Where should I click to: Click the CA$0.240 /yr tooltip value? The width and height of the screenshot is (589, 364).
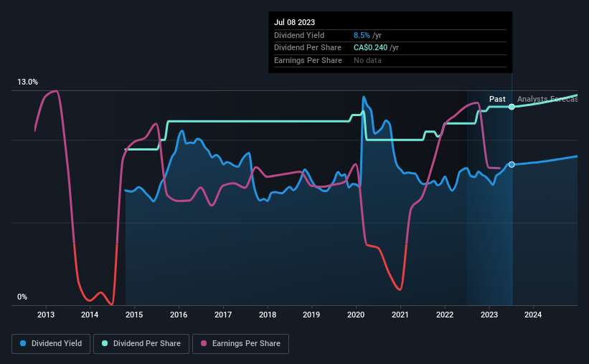(376, 48)
